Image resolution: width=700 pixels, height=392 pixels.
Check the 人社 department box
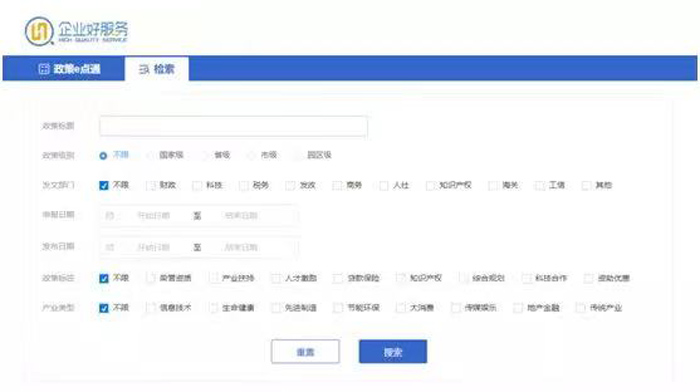point(383,185)
